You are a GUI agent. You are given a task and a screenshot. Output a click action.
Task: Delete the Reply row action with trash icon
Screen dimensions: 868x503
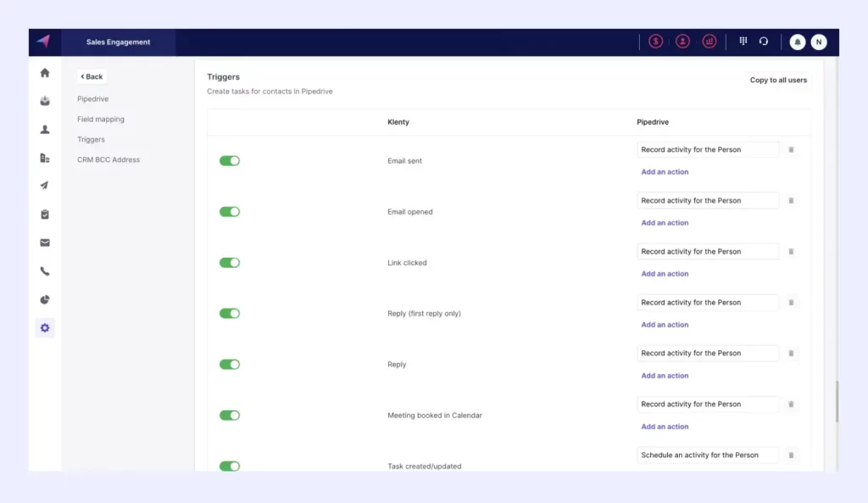pyautogui.click(x=791, y=354)
